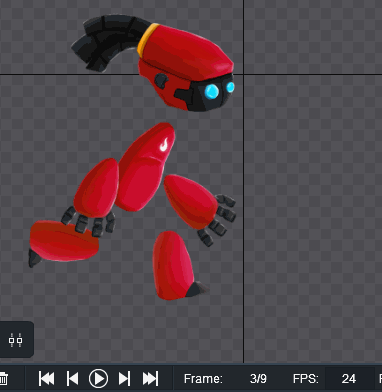The width and height of the screenshot is (382, 392).
Task: Click the trash delete icon
Action: [3, 379]
